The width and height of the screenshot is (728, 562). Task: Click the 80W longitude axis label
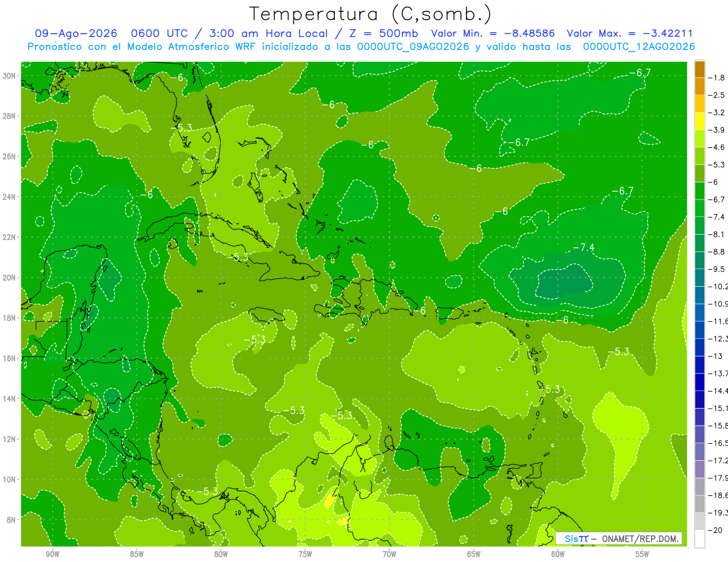click(x=221, y=554)
